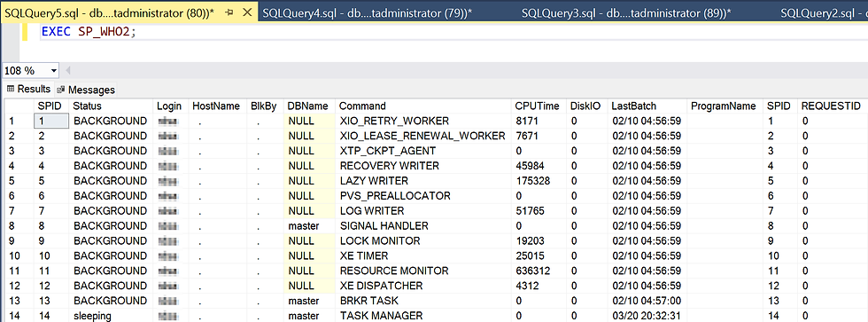Screen dimensions: 868x322
Task: Switch to the SQLQuery3.sql tab
Action: point(626,12)
